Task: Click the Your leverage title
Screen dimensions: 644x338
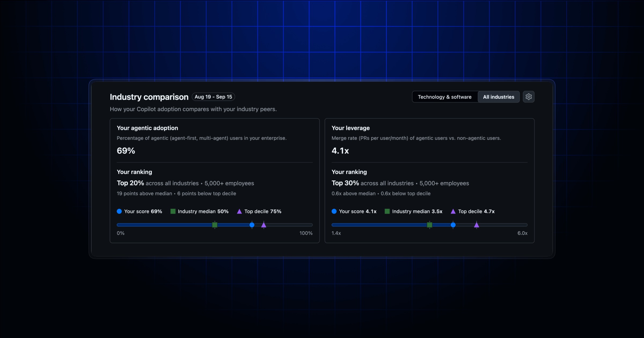Action: [x=351, y=128]
